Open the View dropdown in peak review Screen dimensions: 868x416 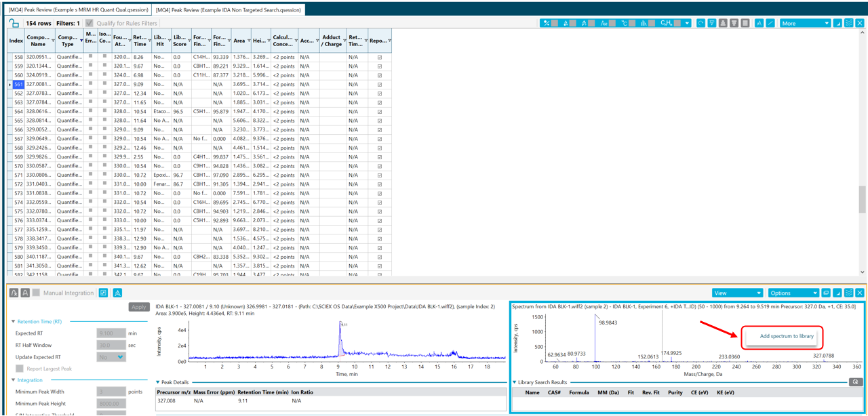[737, 293]
